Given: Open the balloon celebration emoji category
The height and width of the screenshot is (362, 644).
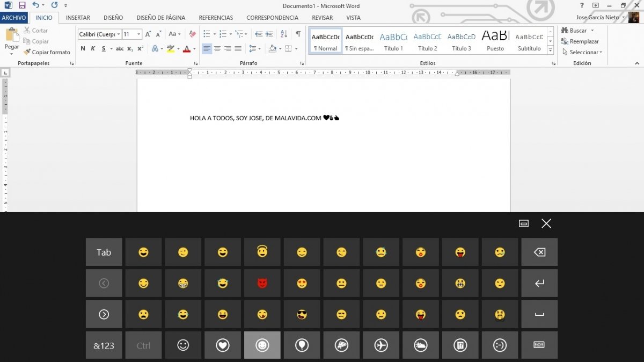Looking at the screenshot, I should tap(302, 345).
